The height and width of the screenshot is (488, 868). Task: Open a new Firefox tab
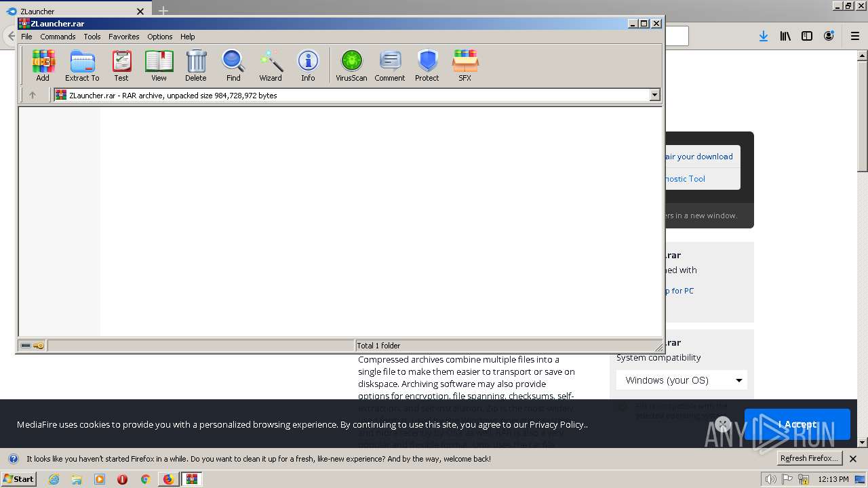point(163,11)
